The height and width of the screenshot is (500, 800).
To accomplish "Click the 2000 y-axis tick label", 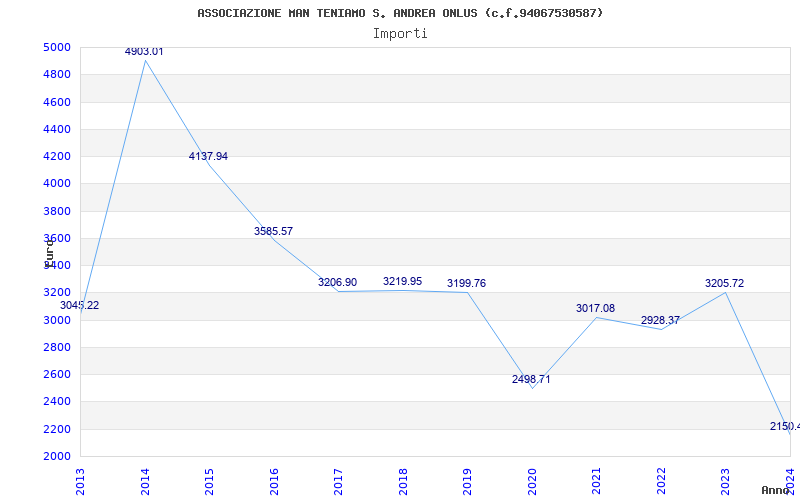I will [x=57, y=457].
